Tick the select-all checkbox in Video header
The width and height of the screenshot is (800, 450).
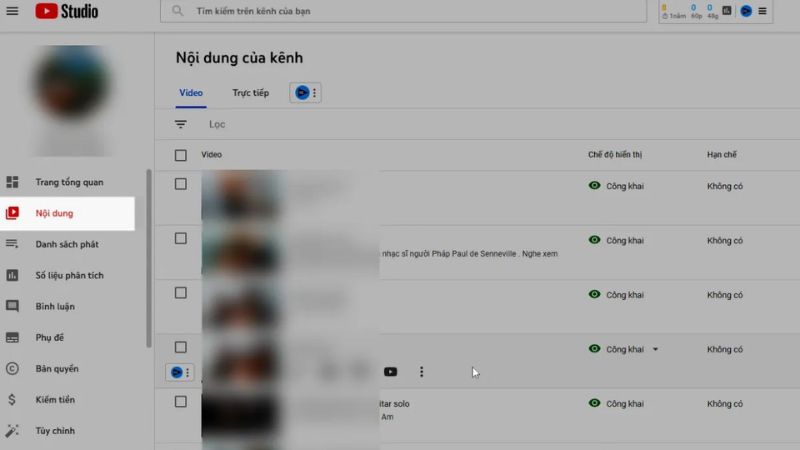181,155
